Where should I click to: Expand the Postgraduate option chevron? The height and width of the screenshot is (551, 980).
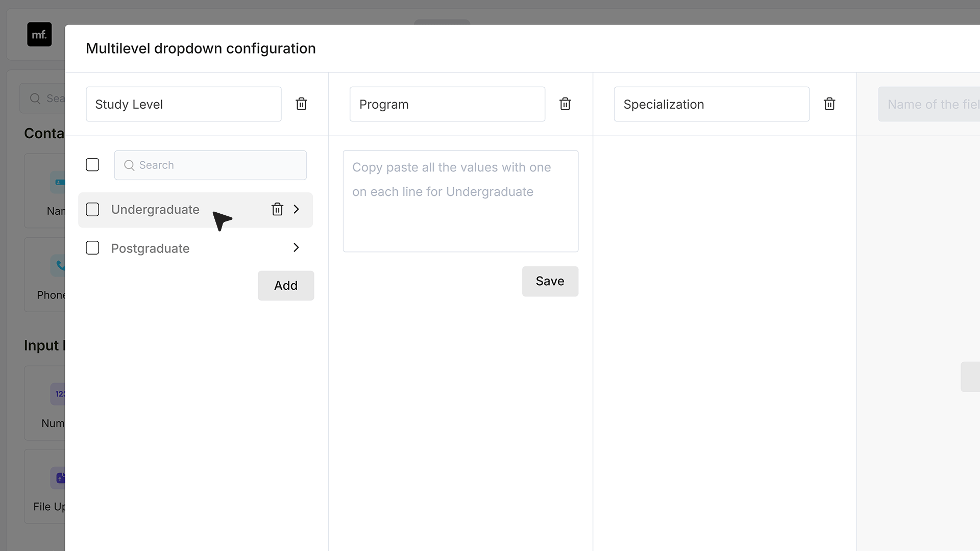tap(296, 247)
